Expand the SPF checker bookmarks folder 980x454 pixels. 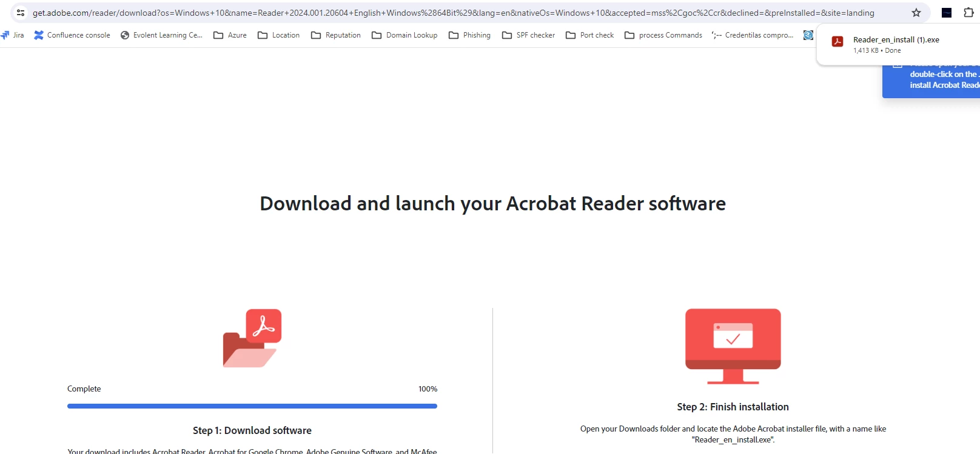pos(528,35)
